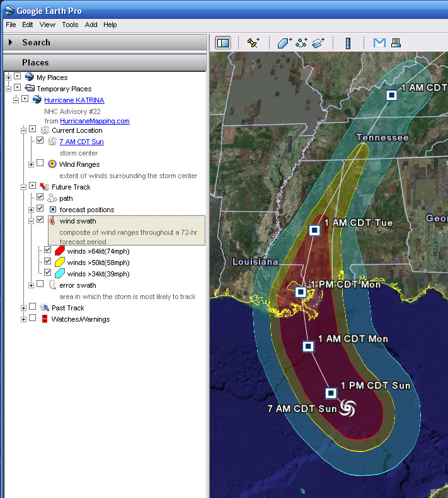Click the cyan winds >34kt swatch
Image resolution: width=448 pixels, height=498 pixels.
tap(59, 273)
